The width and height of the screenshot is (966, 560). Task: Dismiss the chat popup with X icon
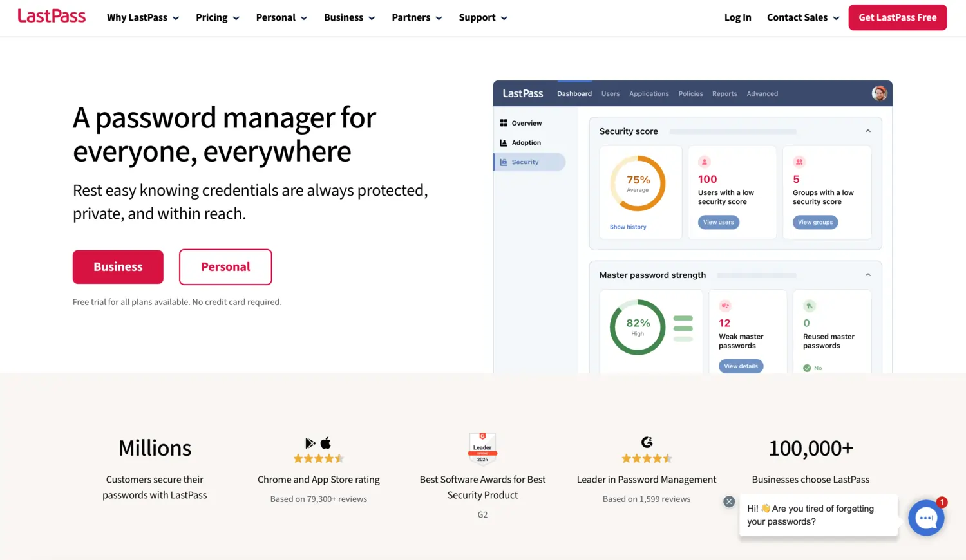pyautogui.click(x=729, y=501)
